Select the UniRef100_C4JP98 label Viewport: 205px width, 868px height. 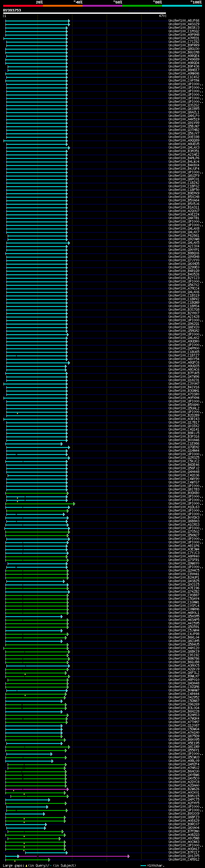[184, 634]
